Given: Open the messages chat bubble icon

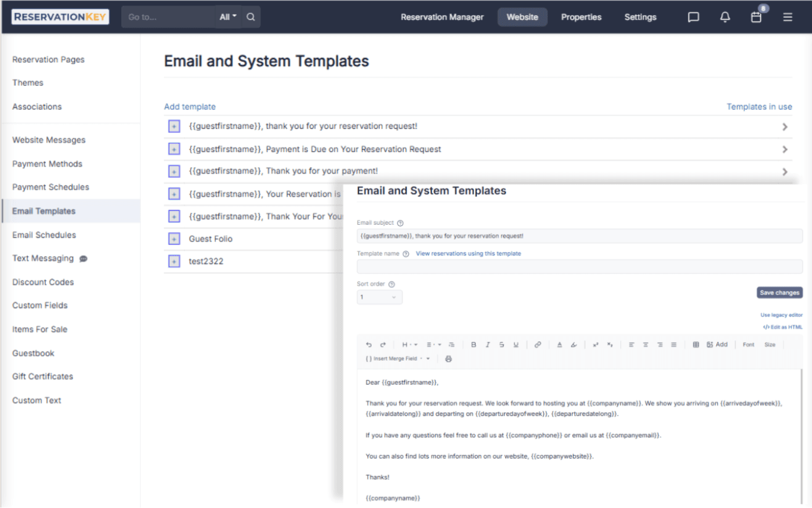Looking at the screenshot, I should pyautogui.click(x=693, y=17).
